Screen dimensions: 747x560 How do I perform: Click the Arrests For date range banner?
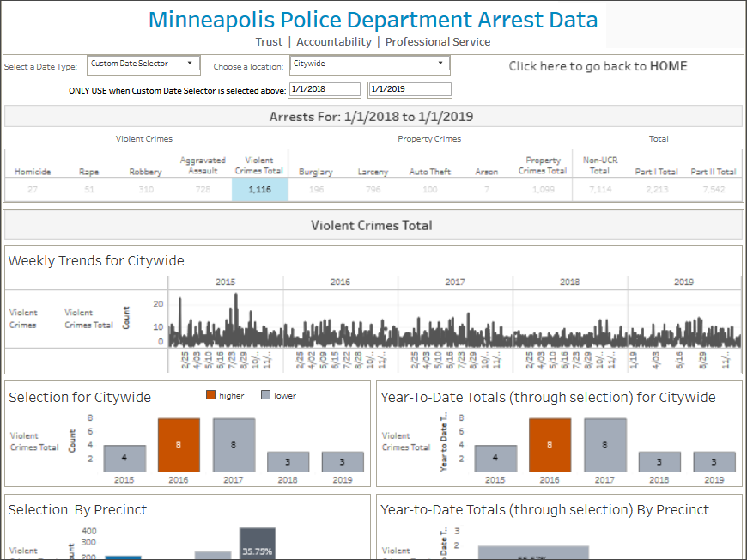(x=372, y=117)
